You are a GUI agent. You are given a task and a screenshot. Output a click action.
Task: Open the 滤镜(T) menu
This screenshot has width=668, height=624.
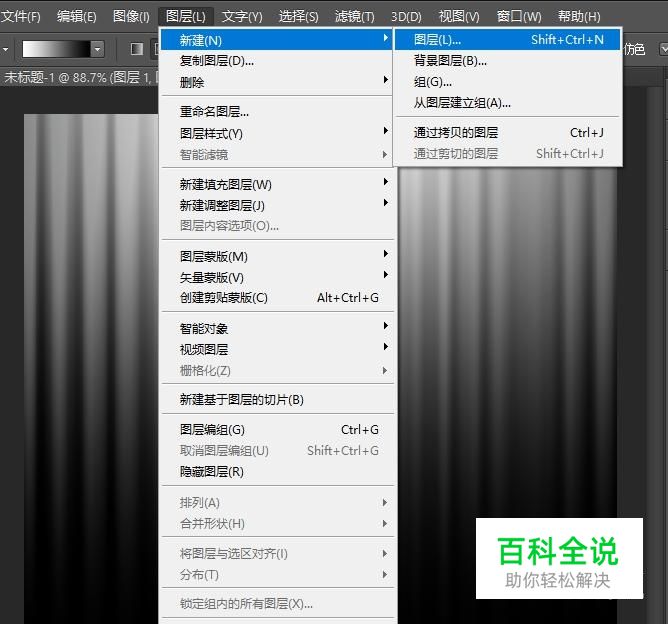click(x=354, y=17)
